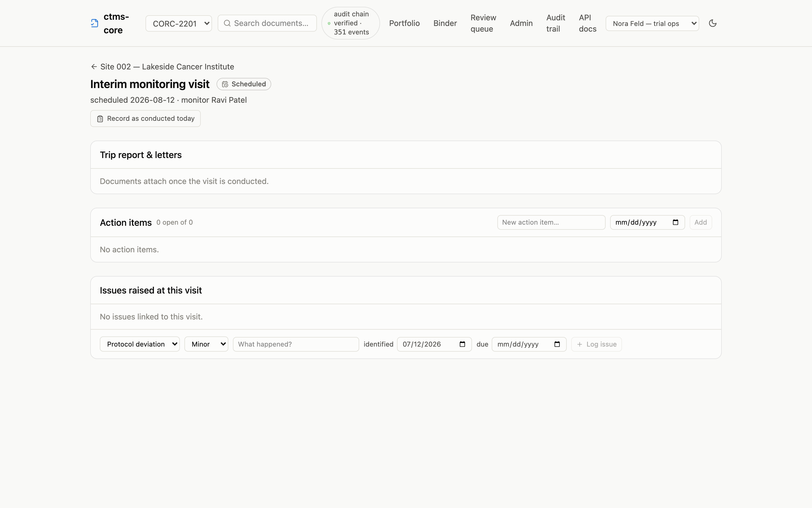Image resolution: width=812 pixels, height=508 pixels.
Task: Click 'scheduled 2026-08-12 · monitor Ravi Patel' text
Action: 168,100
